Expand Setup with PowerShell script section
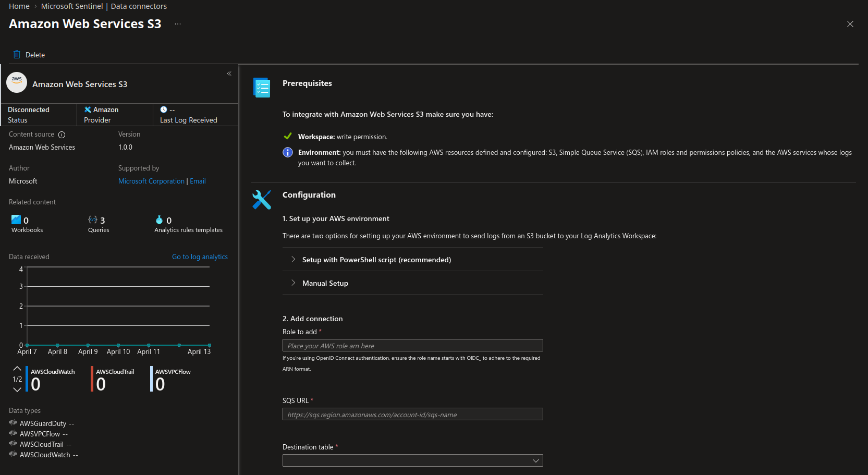Viewport: 868px width, 475px height. 294,260
